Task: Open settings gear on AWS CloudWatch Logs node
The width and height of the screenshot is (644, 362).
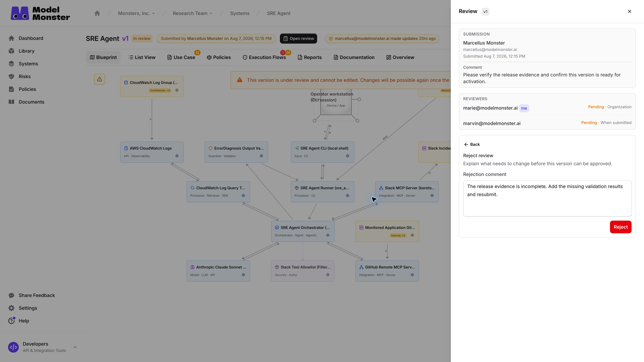Action: (177, 156)
